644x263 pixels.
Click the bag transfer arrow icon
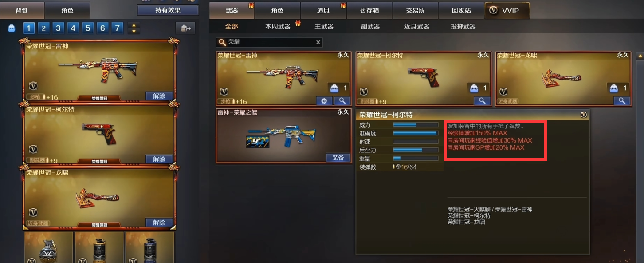pyautogui.click(x=185, y=28)
